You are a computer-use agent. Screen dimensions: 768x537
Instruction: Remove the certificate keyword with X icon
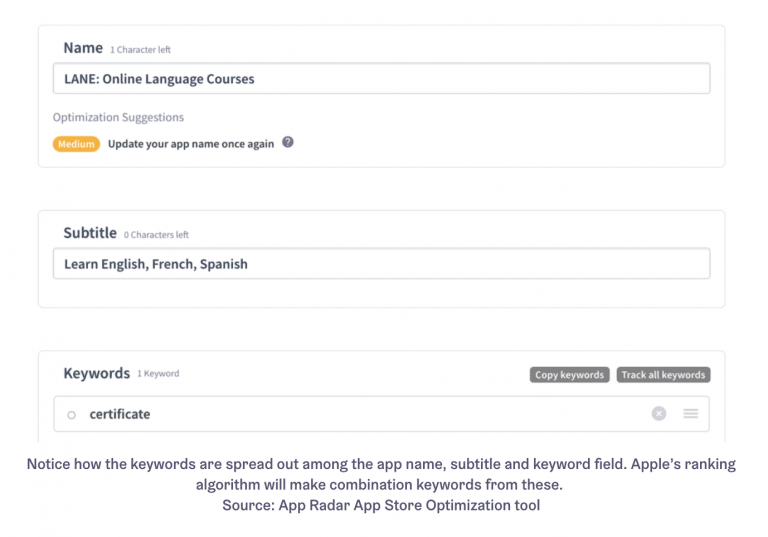(658, 413)
